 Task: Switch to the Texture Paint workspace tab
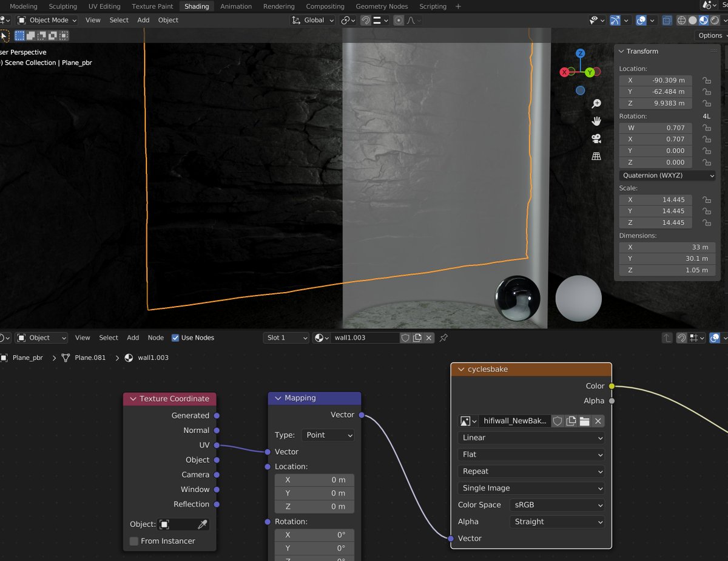pyautogui.click(x=152, y=6)
